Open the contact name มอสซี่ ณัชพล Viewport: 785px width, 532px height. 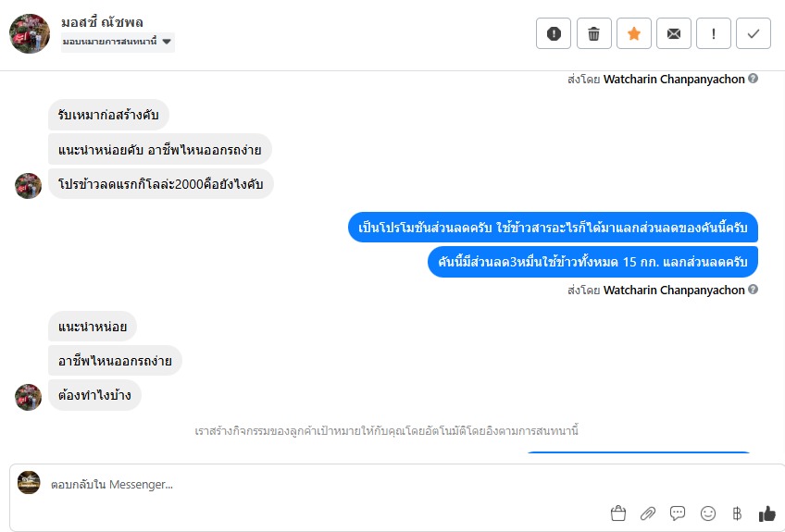(102, 22)
